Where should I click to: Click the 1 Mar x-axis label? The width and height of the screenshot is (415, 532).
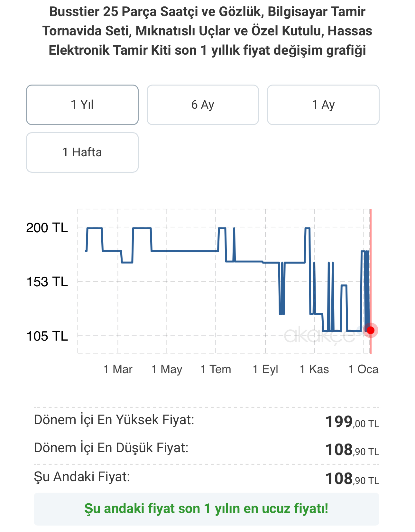pyautogui.click(x=118, y=369)
